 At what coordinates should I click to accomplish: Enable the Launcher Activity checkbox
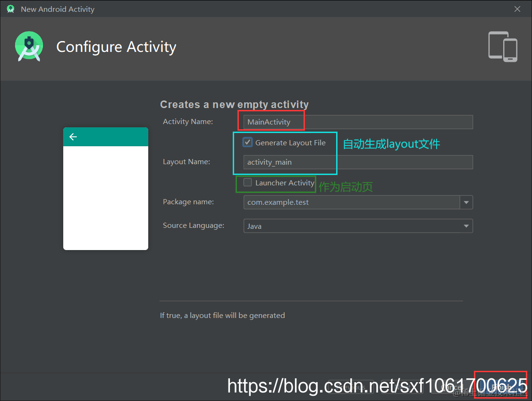[248, 183]
